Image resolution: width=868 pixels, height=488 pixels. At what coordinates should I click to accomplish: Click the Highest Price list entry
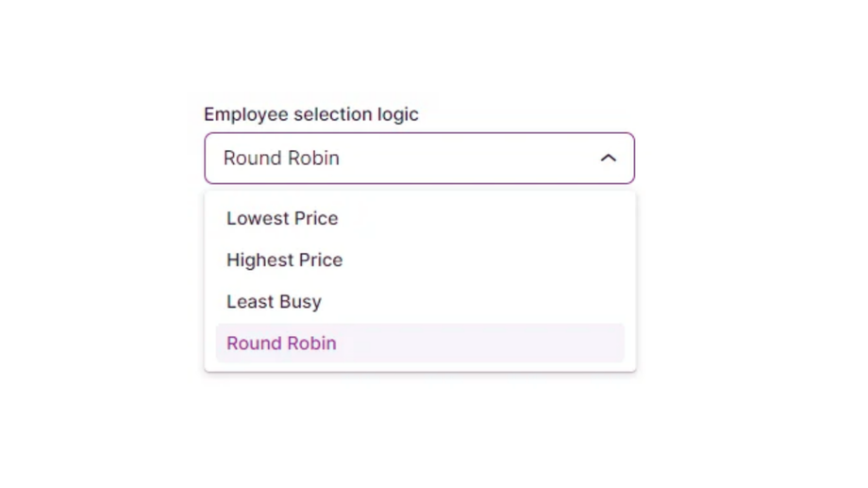coord(285,260)
